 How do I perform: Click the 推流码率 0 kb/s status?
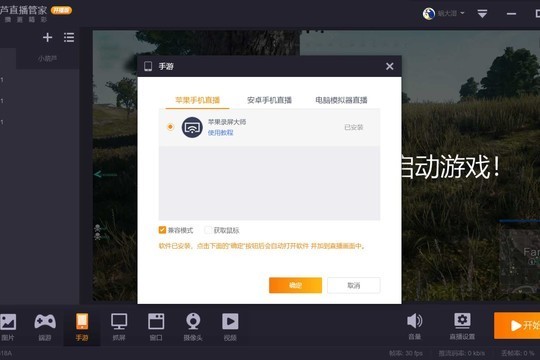pos(461,353)
